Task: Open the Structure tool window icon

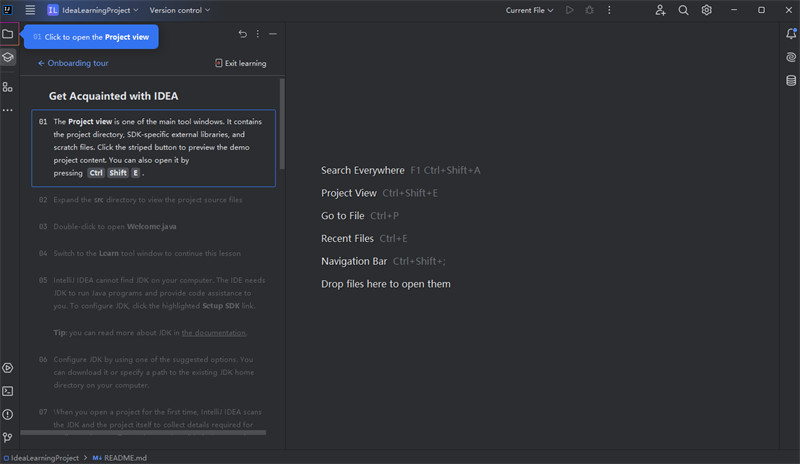Action: tap(8, 87)
